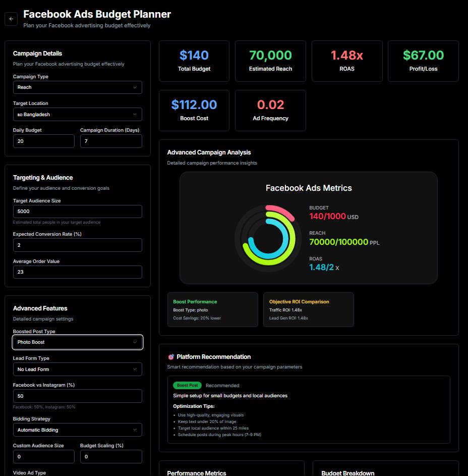Open the Bidding Strategy dropdown
Viewport: 468px width, 476px height.
pos(77,430)
